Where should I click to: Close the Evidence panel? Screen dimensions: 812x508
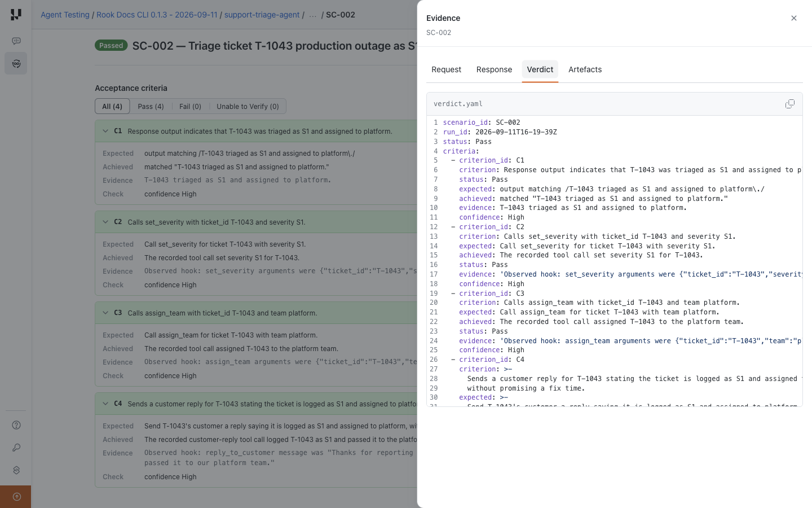[x=794, y=18]
